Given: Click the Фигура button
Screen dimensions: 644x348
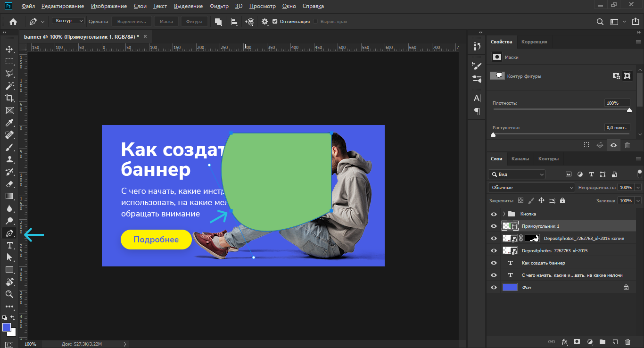Looking at the screenshot, I should [x=194, y=22].
